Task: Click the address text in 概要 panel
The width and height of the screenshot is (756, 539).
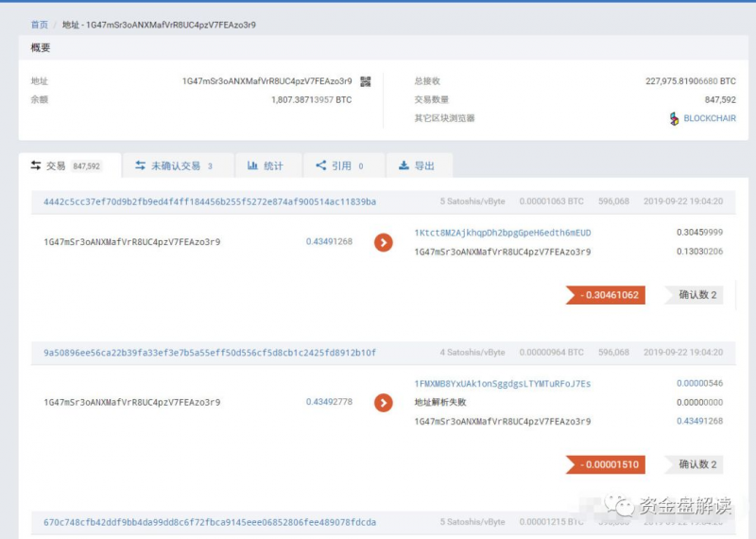Action: coord(267,81)
